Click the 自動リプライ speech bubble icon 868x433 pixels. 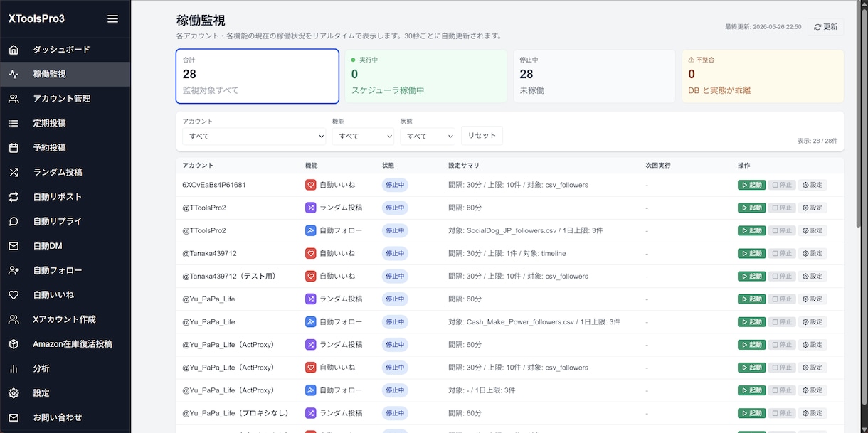pyautogui.click(x=14, y=221)
